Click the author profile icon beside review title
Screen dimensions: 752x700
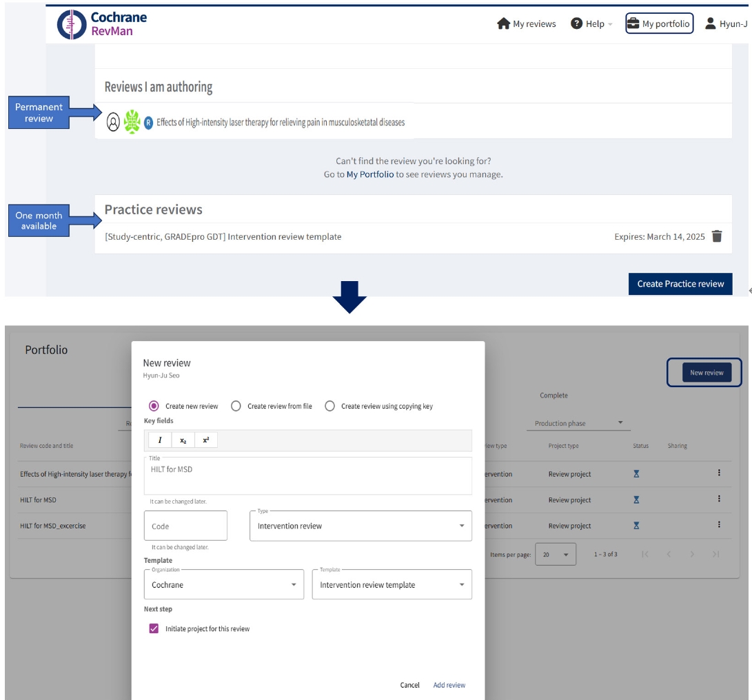113,123
